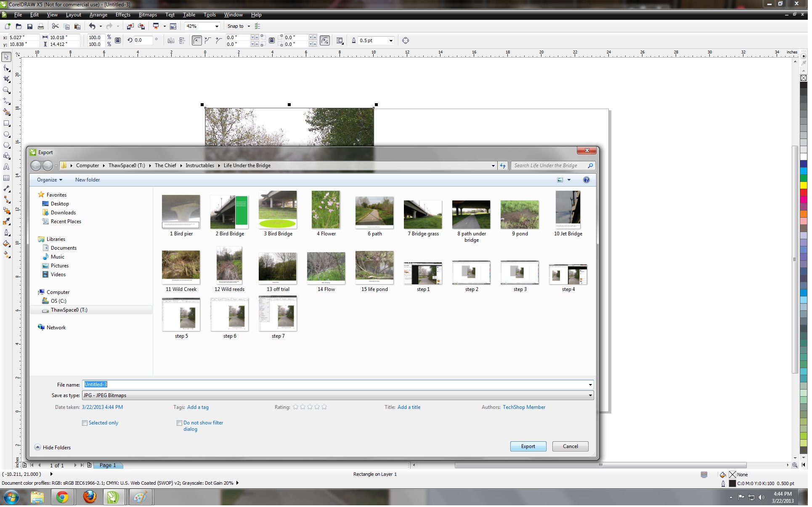The height and width of the screenshot is (507, 812).
Task: Click the Paste clipboard icon
Action: click(x=77, y=27)
